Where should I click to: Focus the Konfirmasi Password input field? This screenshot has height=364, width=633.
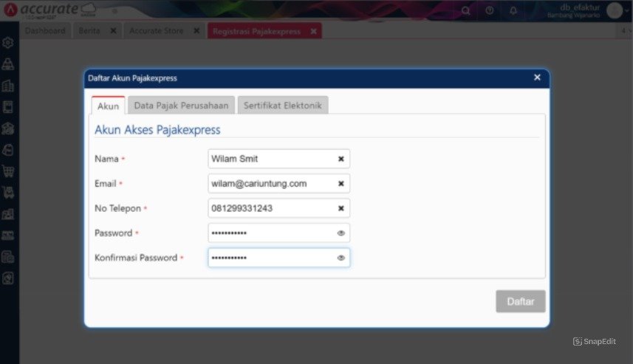tap(278, 258)
